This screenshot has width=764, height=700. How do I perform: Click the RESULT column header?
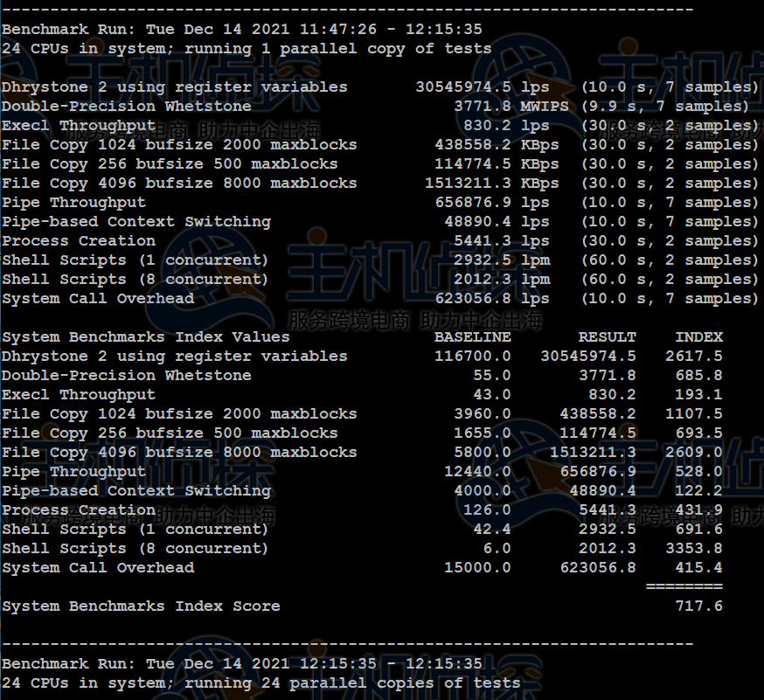[607, 336]
